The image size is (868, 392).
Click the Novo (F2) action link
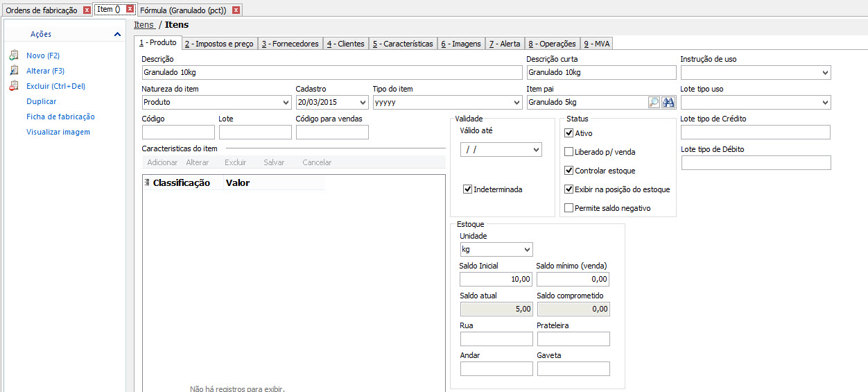point(43,56)
